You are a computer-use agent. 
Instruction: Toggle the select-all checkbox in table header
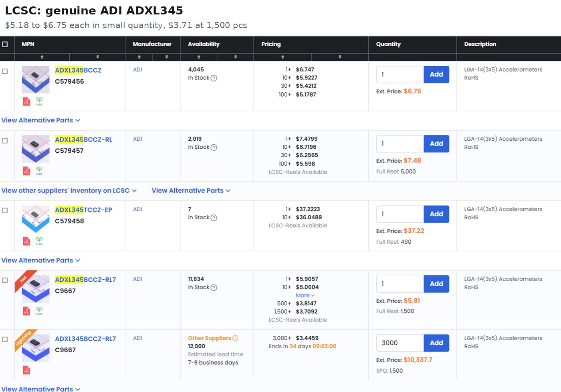click(5, 44)
